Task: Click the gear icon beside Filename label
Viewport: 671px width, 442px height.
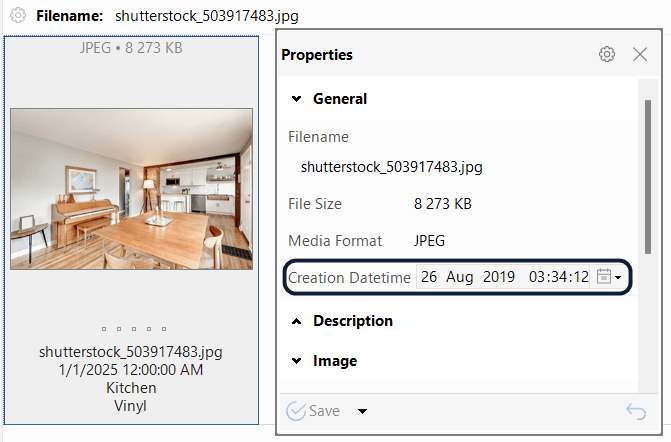Action: pos(18,17)
